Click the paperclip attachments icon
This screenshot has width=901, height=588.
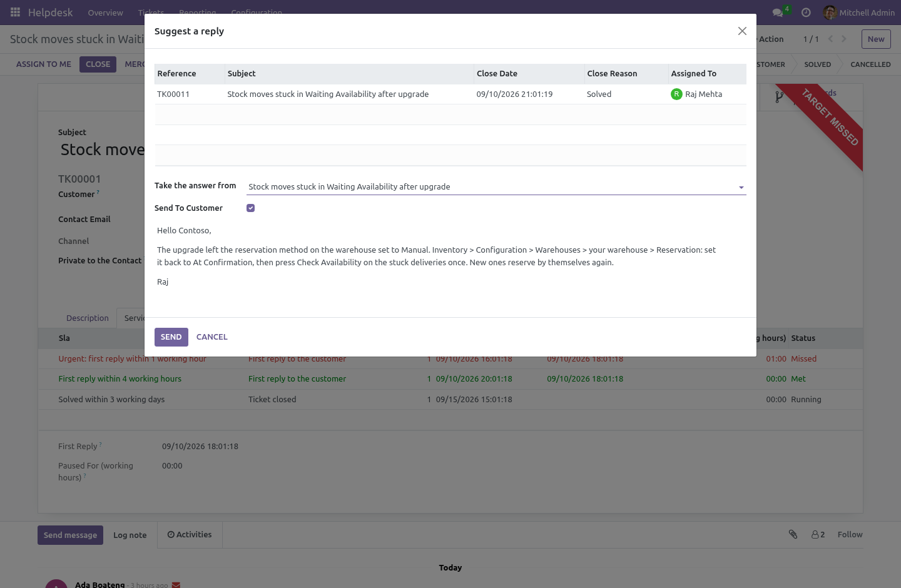coord(793,534)
